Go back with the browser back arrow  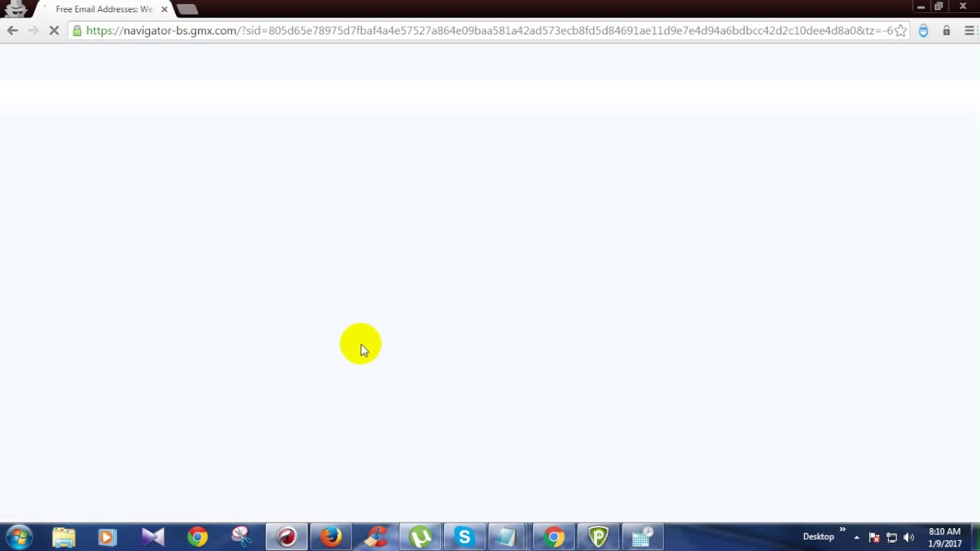pyautogui.click(x=12, y=31)
